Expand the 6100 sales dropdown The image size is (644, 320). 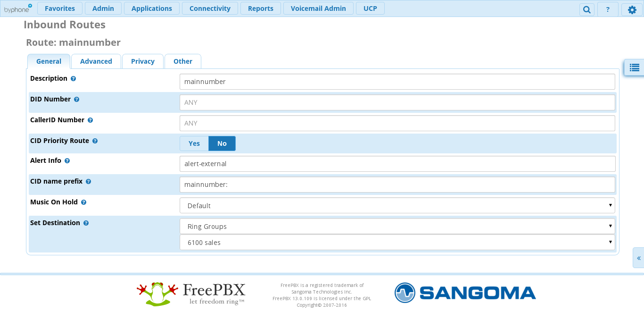(397, 243)
